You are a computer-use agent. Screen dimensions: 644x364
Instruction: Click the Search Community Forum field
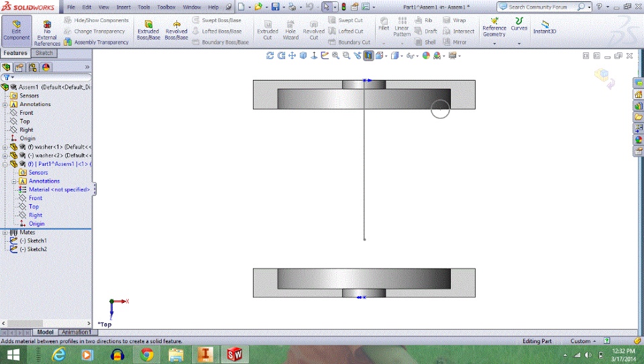click(537, 7)
